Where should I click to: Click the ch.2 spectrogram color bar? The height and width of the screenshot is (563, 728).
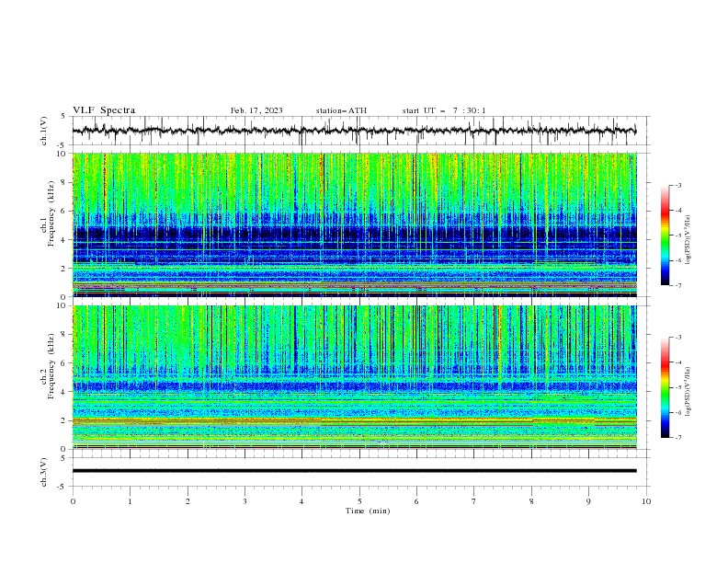click(x=665, y=387)
